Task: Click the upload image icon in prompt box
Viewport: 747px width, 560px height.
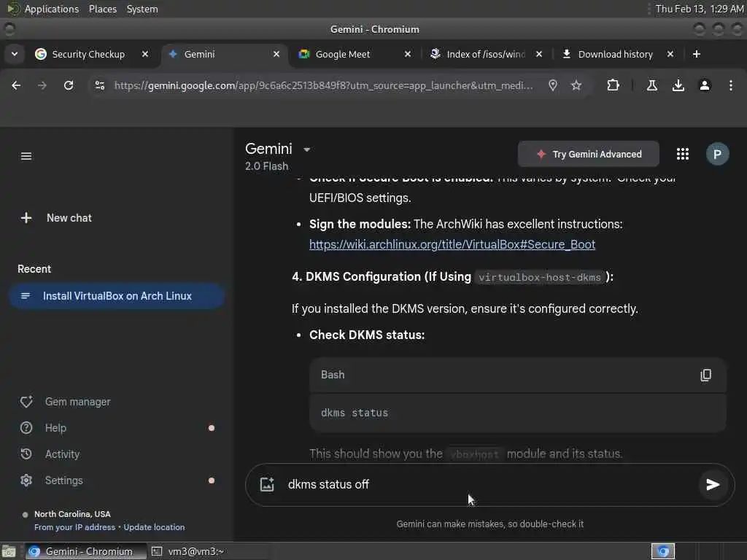Action: point(267,484)
